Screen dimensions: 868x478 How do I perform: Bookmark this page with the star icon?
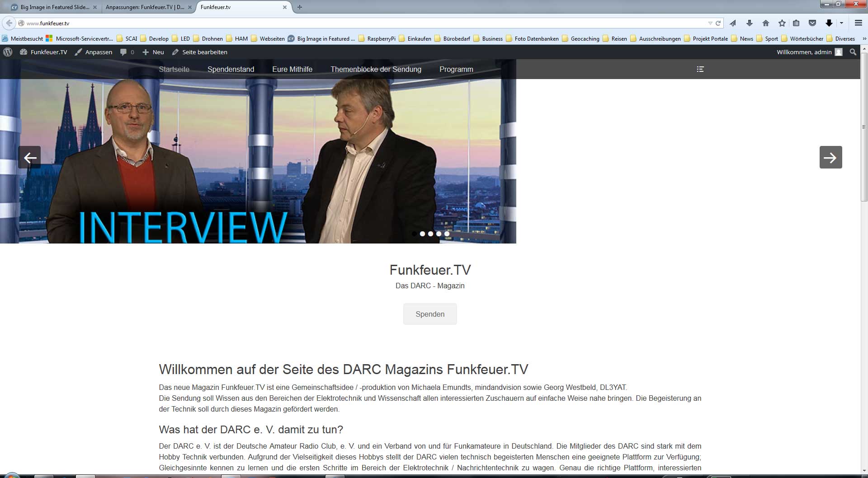tap(782, 23)
